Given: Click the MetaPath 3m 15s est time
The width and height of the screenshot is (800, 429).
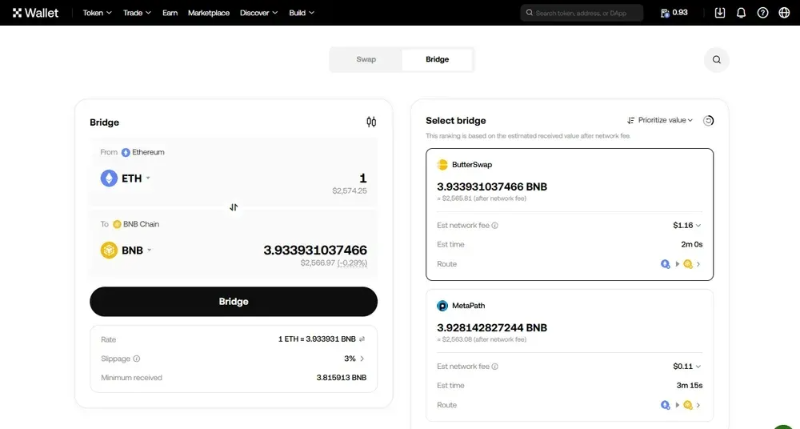Looking at the screenshot, I should [690, 385].
